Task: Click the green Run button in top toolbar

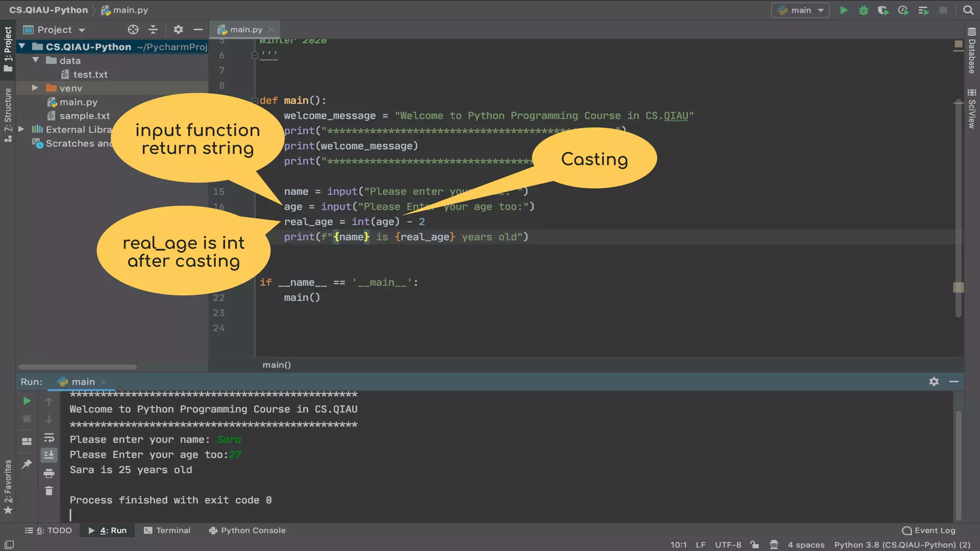Action: 844,10
